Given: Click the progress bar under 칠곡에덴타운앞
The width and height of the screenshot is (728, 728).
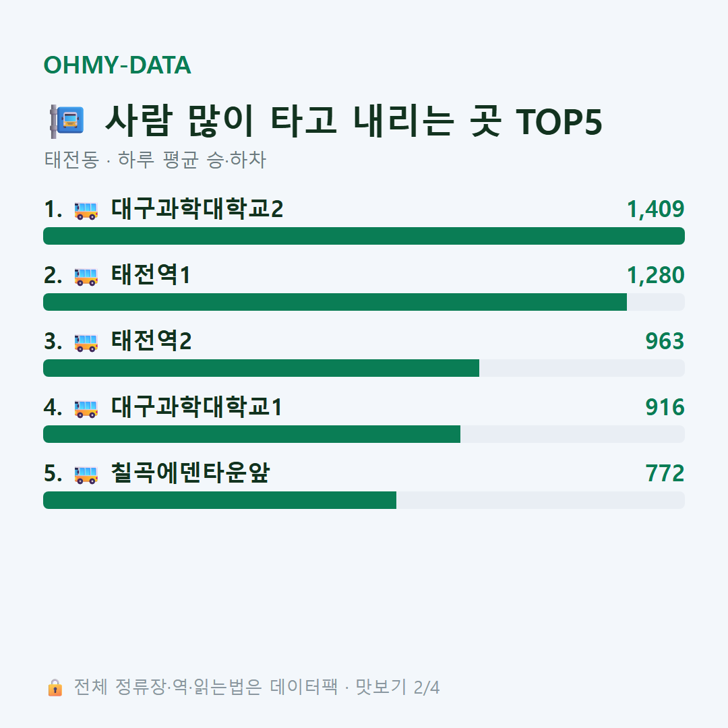Looking at the screenshot, I should (364, 500).
